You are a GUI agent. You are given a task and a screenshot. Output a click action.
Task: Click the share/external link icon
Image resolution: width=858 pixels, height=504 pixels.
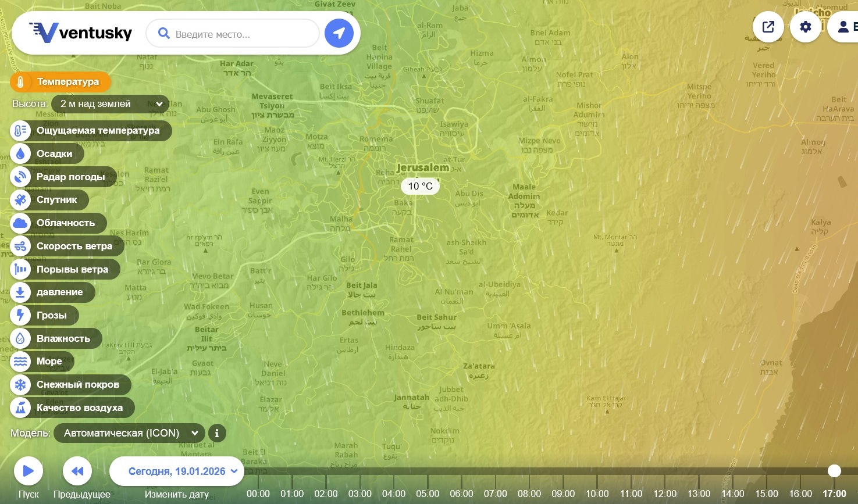pyautogui.click(x=768, y=27)
